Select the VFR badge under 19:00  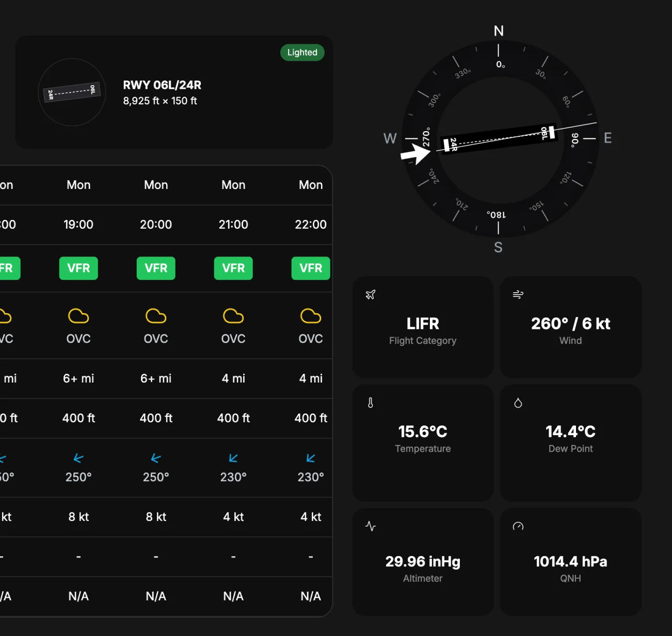[78, 268]
